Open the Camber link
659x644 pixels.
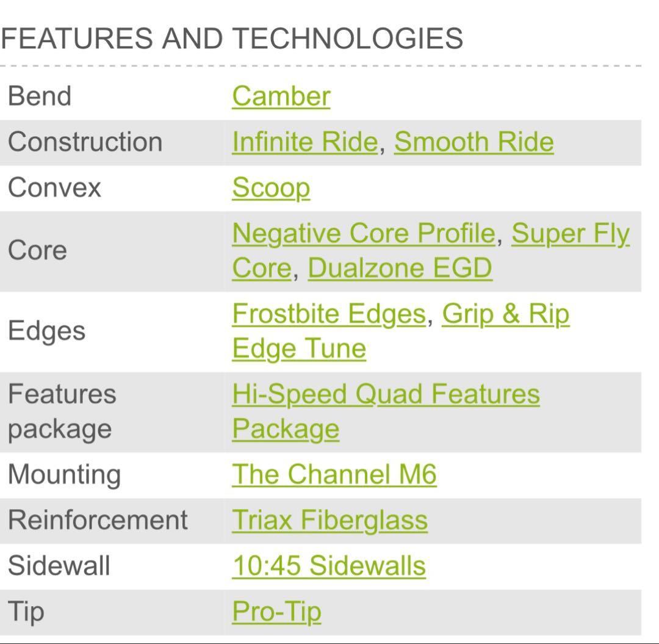tap(281, 96)
